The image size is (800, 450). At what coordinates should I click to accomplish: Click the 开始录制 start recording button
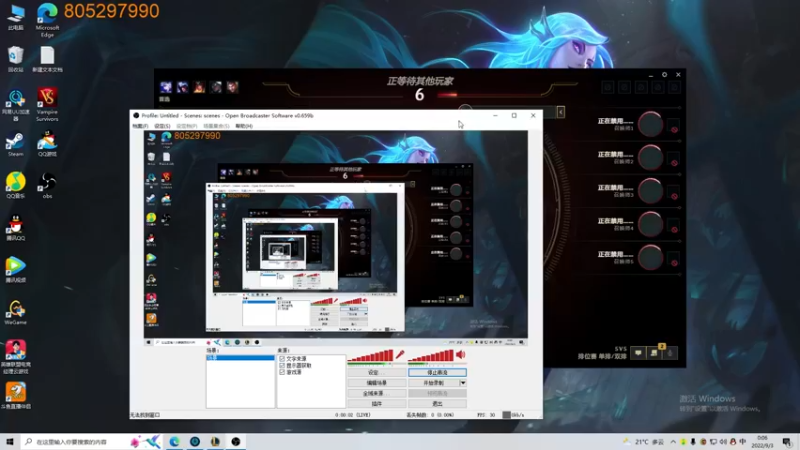(x=434, y=383)
